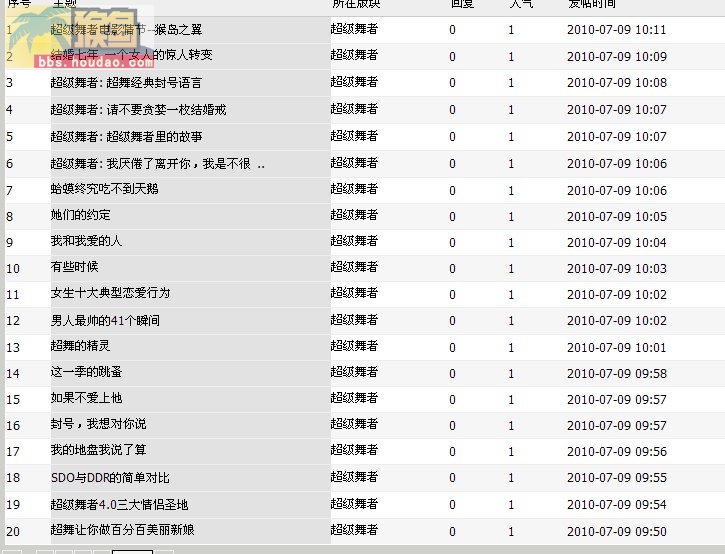The width and height of the screenshot is (725, 554).
Task: Open board 超级舞者 in row 20
Action: click(354, 529)
